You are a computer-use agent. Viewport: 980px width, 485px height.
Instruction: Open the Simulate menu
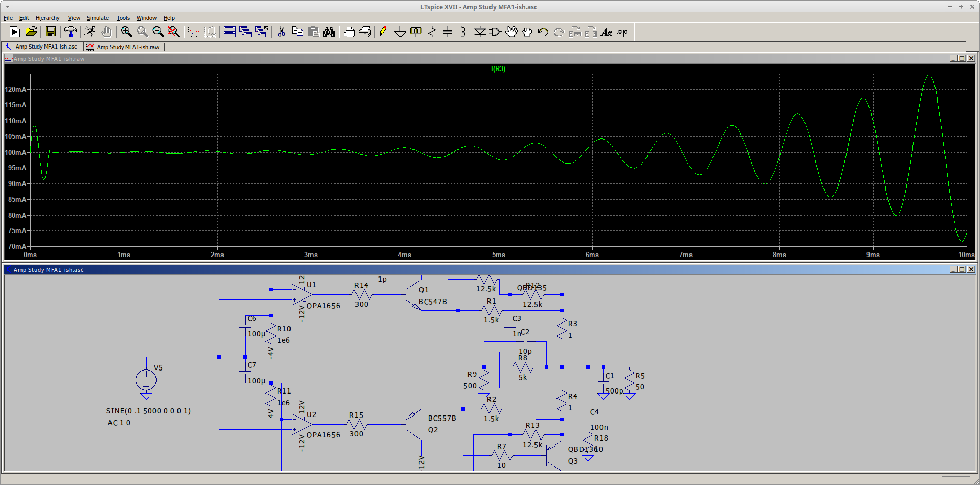[x=98, y=18]
